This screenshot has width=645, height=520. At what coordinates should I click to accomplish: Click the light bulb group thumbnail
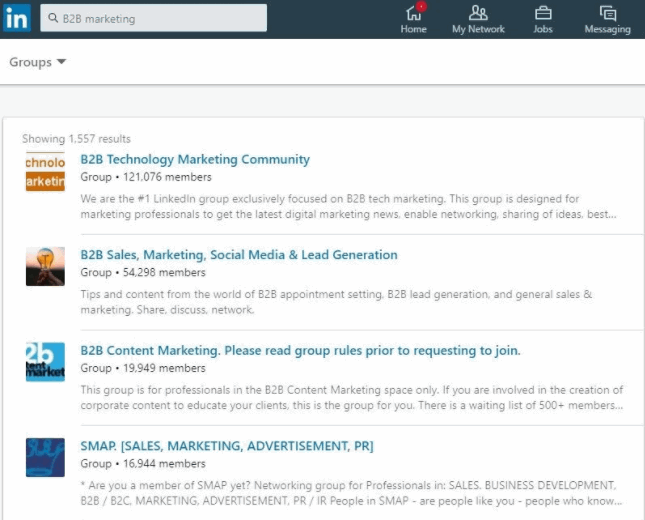point(45,267)
